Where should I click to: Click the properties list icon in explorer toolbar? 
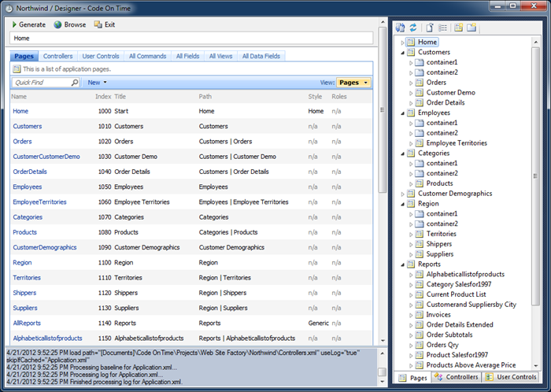click(x=442, y=28)
